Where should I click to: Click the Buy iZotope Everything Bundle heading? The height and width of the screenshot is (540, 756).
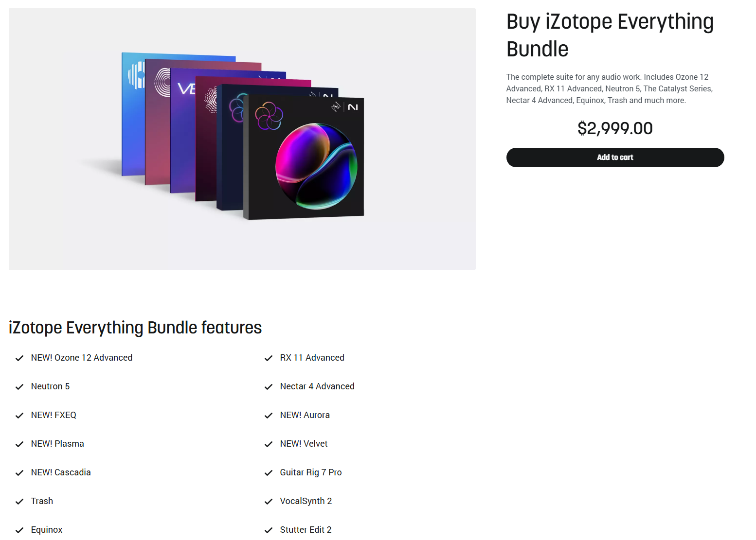coord(610,35)
